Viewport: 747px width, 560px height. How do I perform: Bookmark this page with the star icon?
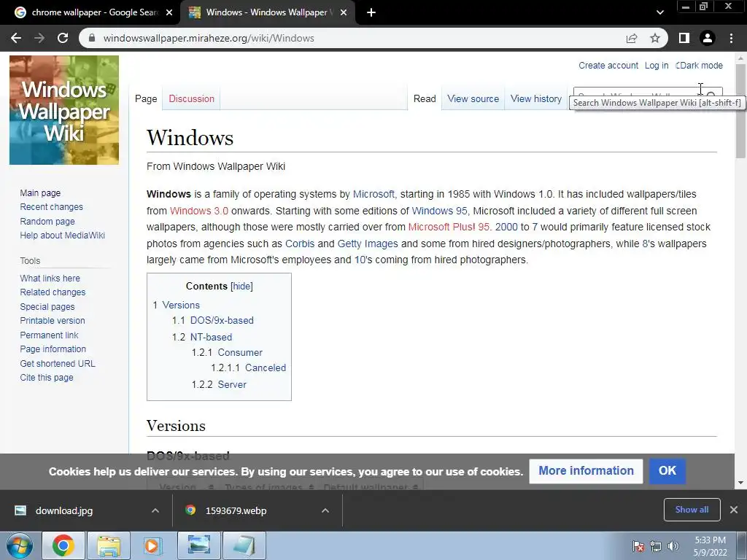tap(655, 38)
